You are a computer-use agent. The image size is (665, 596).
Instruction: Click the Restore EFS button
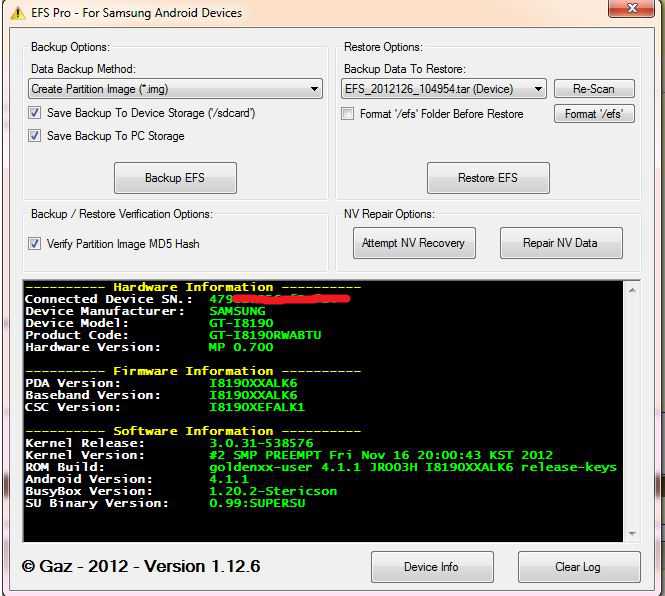click(488, 178)
